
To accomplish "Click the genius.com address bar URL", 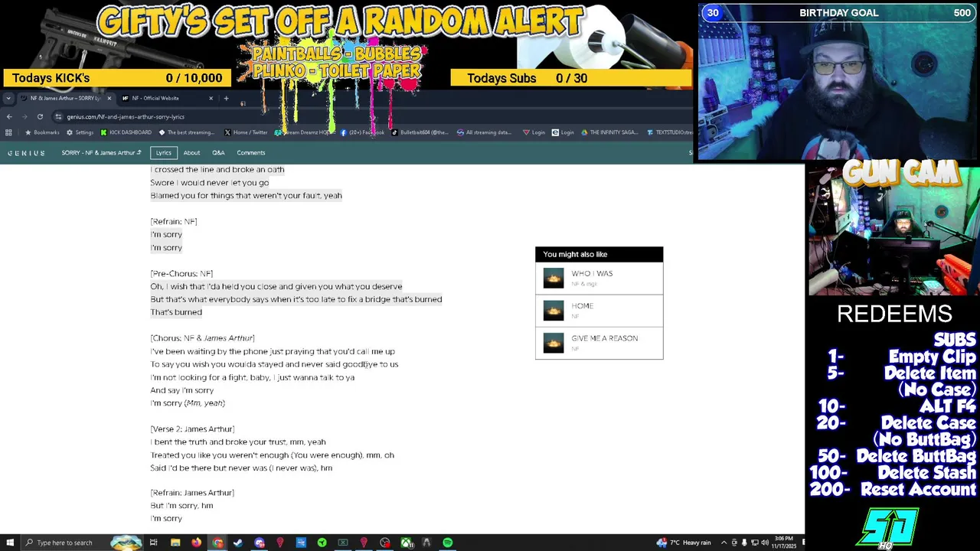I will click(x=126, y=116).
